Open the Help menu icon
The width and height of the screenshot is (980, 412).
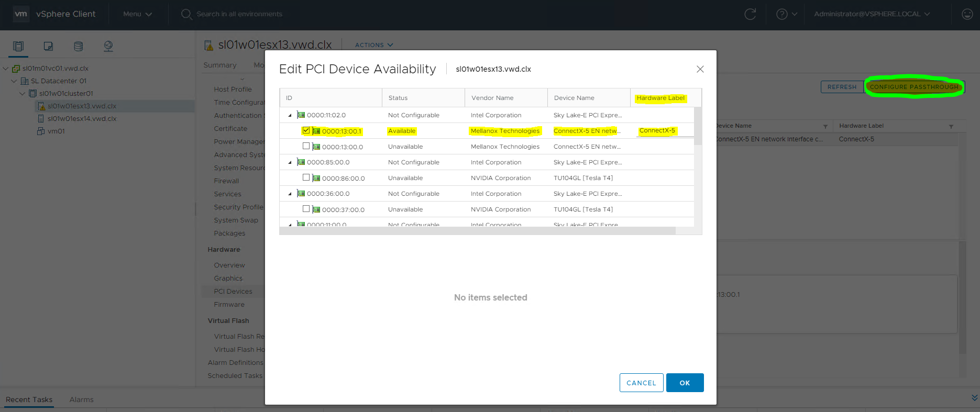782,14
